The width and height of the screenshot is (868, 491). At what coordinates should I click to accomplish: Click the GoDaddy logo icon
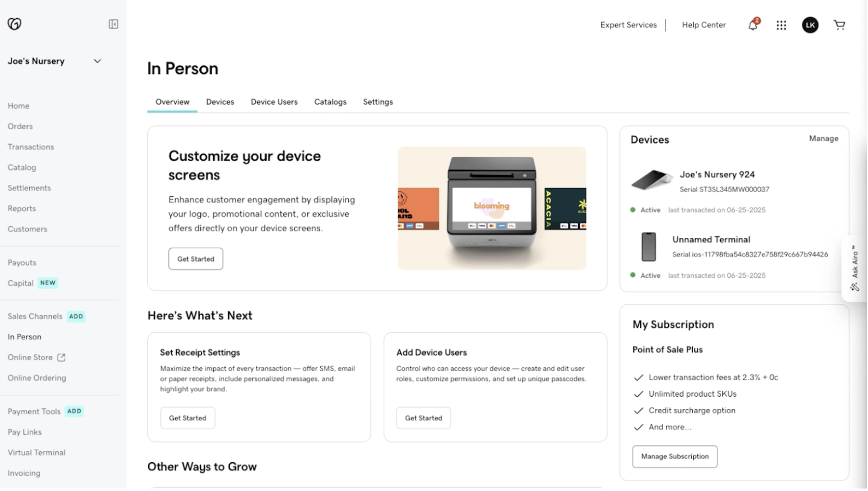coord(14,24)
